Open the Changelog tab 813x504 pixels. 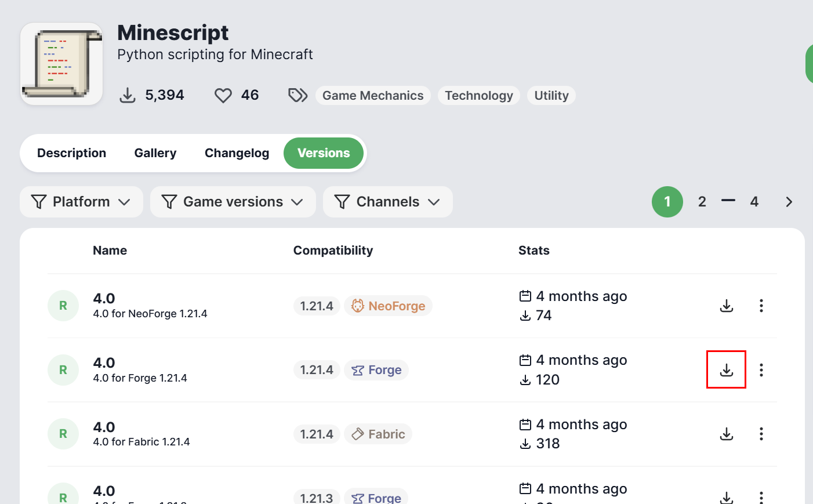[x=237, y=153]
